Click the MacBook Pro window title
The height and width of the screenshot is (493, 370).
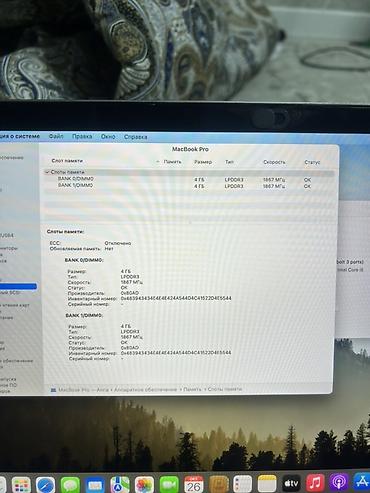click(x=190, y=149)
